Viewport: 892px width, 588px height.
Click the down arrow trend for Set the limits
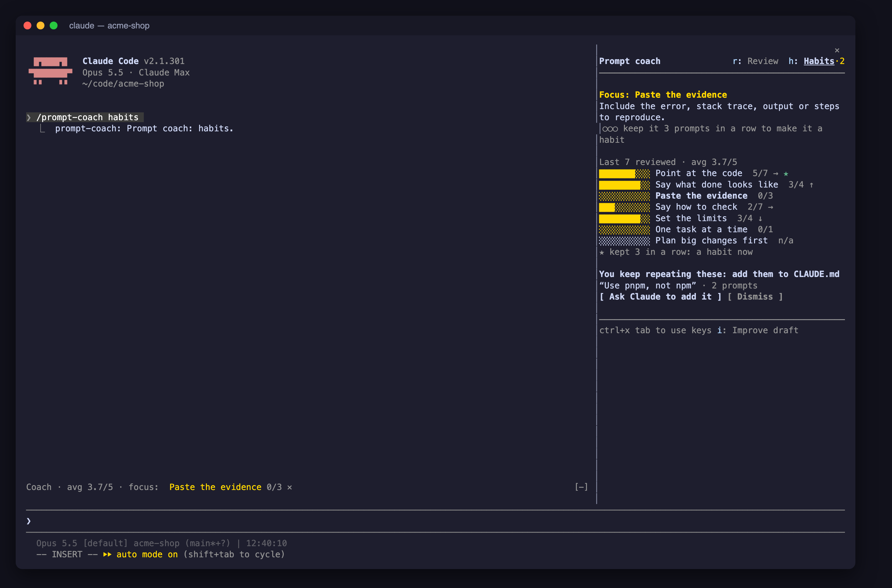click(760, 219)
